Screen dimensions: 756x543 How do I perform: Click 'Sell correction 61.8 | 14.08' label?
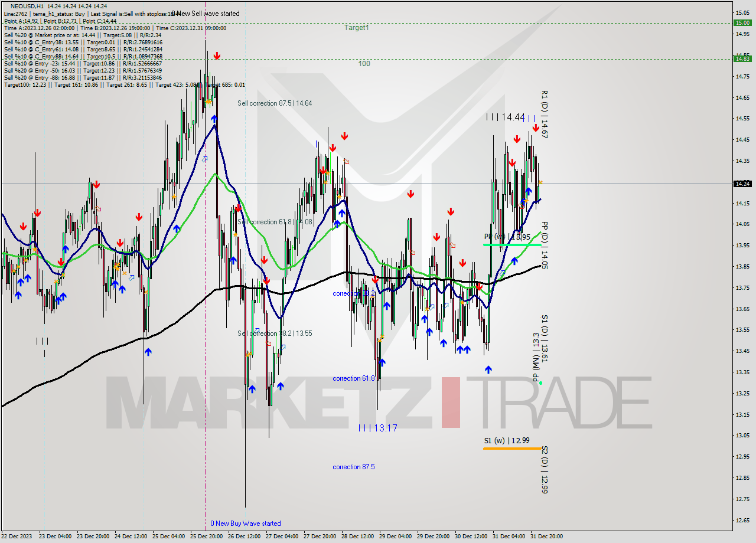pos(275,222)
